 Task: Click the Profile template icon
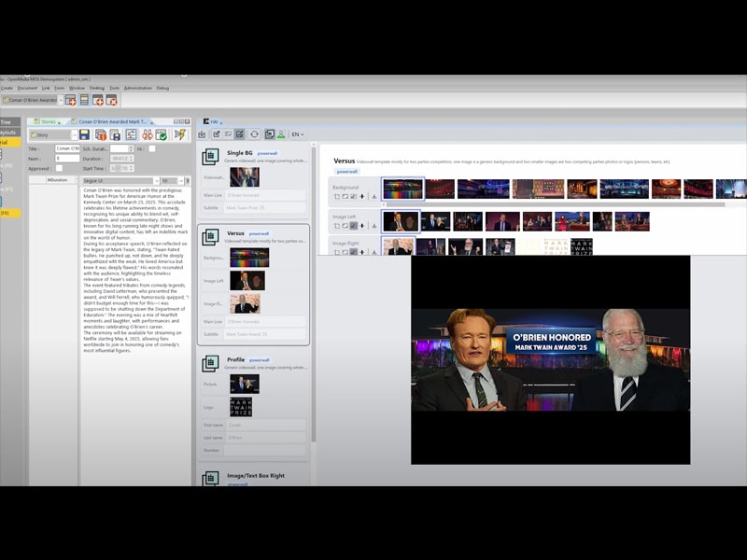pyautogui.click(x=210, y=363)
